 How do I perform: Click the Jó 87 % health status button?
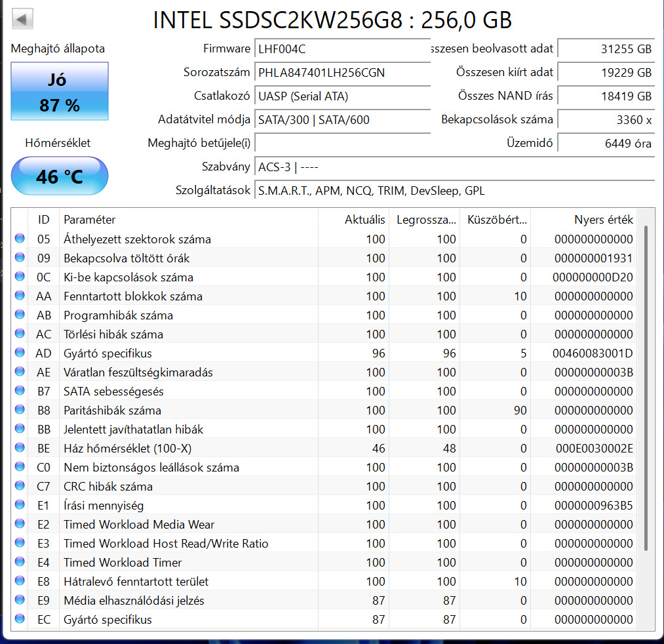[x=59, y=92]
